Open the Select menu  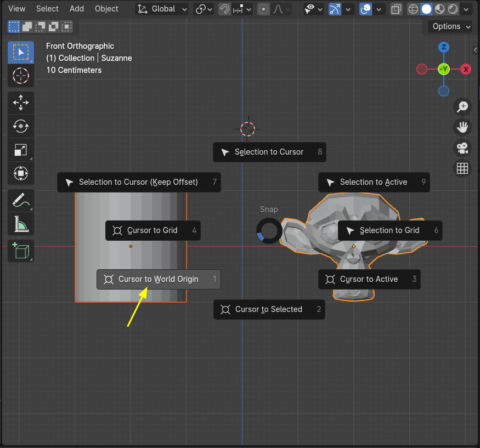[x=47, y=9]
